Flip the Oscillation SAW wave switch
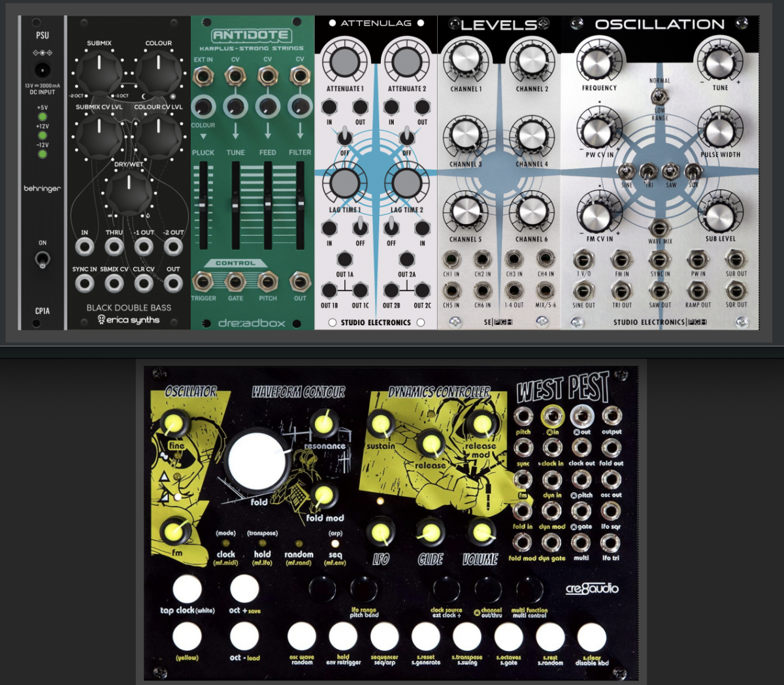The width and height of the screenshot is (784, 685). [x=671, y=172]
